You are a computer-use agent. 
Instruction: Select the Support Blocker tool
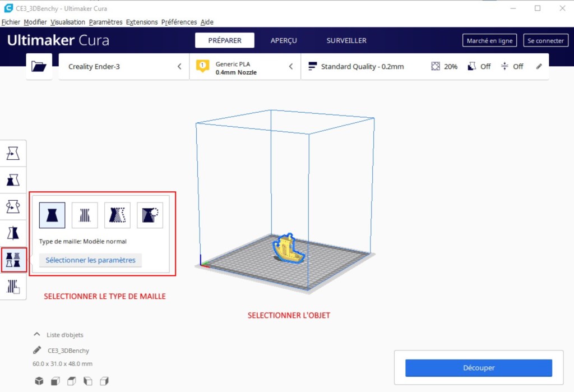click(13, 287)
